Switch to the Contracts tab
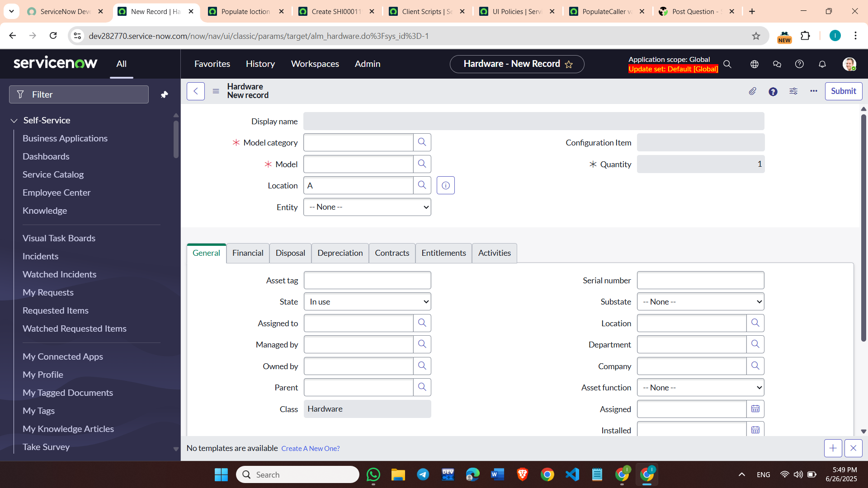 coord(392,253)
